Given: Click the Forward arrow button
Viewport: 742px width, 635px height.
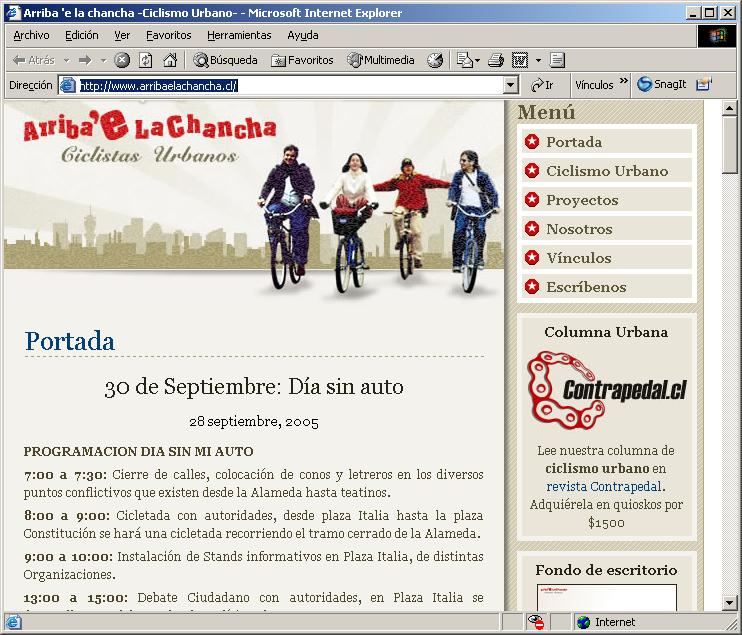Looking at the screenshot, I should [85, 60].
